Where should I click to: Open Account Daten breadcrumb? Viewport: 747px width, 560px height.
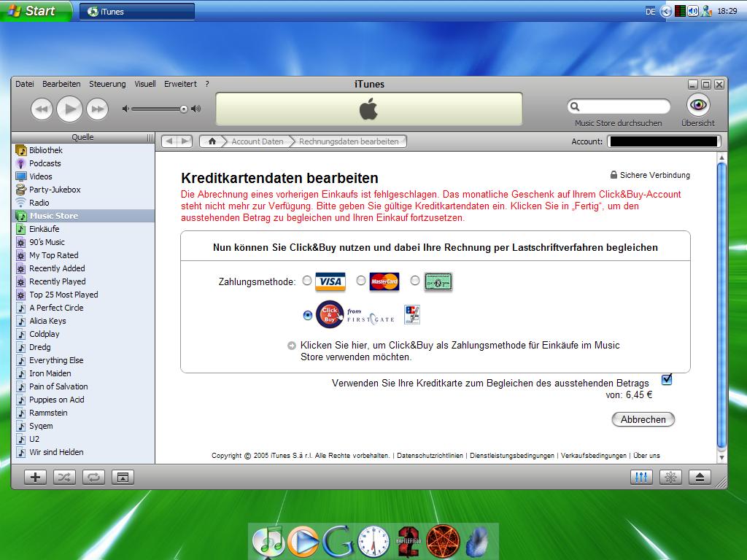click(258, 141)
